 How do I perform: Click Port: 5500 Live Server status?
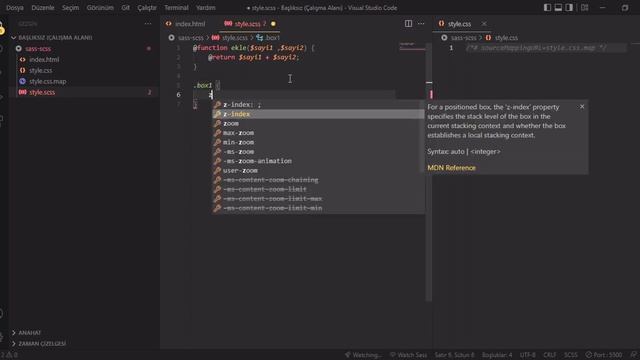(604, 355)
